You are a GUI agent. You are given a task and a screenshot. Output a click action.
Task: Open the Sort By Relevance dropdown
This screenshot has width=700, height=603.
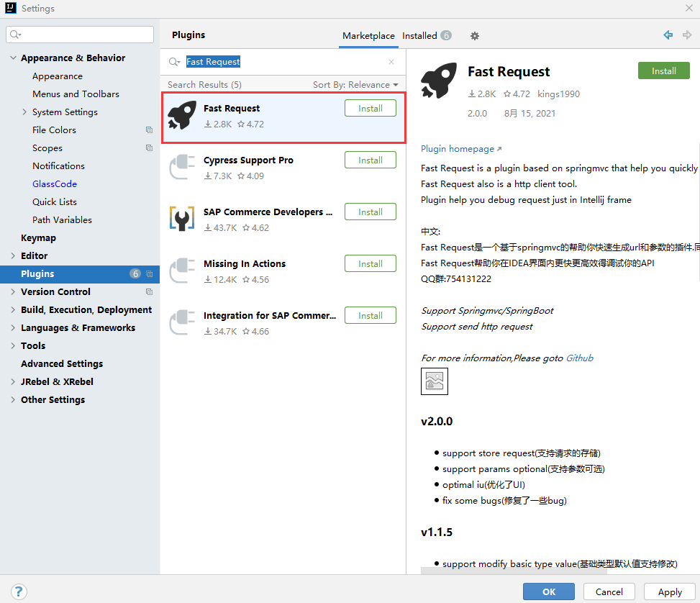click(x=354, y=84)
